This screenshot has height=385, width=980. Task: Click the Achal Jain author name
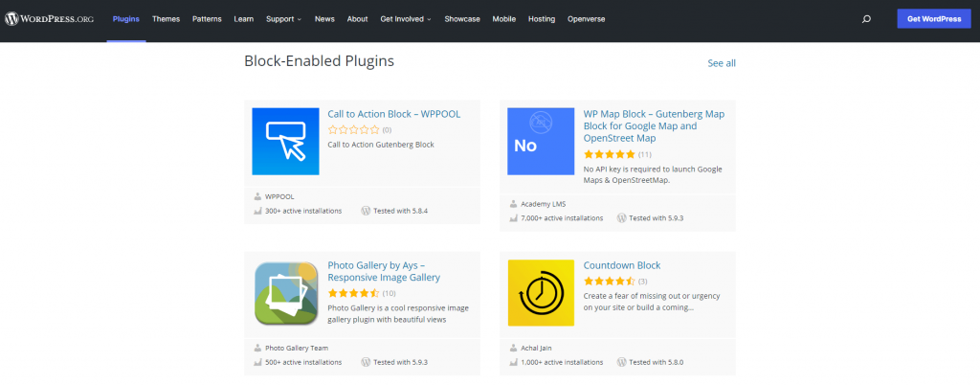coord(536,348)
